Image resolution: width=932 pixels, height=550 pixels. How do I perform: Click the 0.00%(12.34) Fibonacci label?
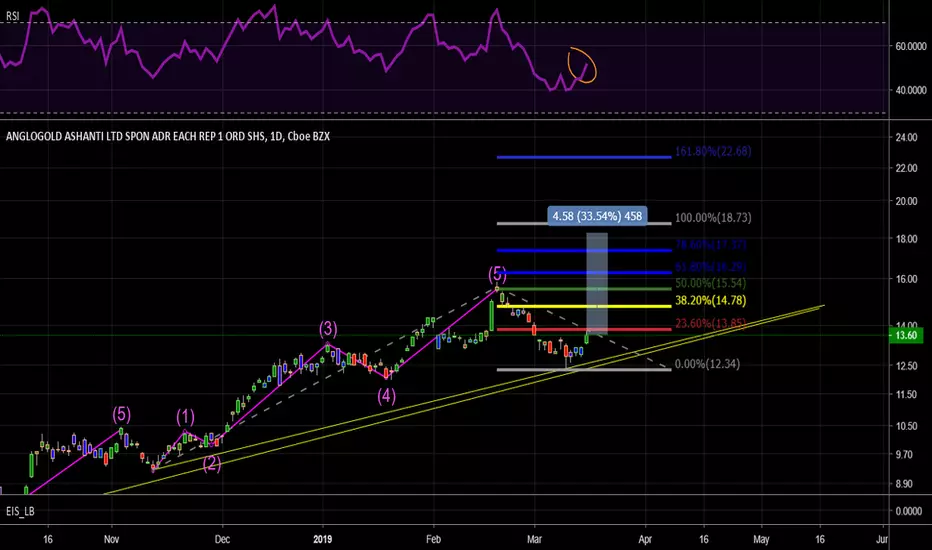[707, 364]
